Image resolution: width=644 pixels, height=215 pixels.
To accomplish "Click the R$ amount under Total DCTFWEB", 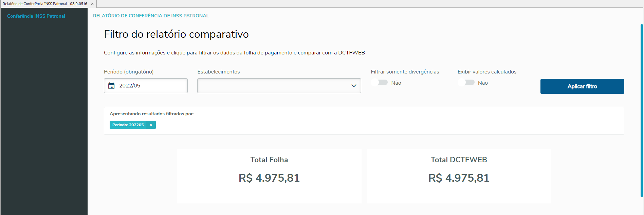I will pos(459,178).
